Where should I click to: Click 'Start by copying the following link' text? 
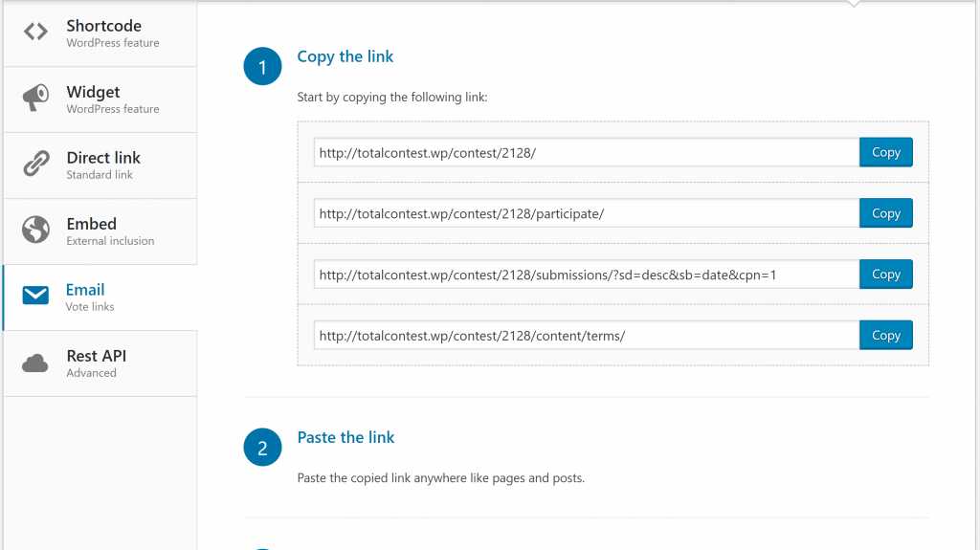point(391,98)
